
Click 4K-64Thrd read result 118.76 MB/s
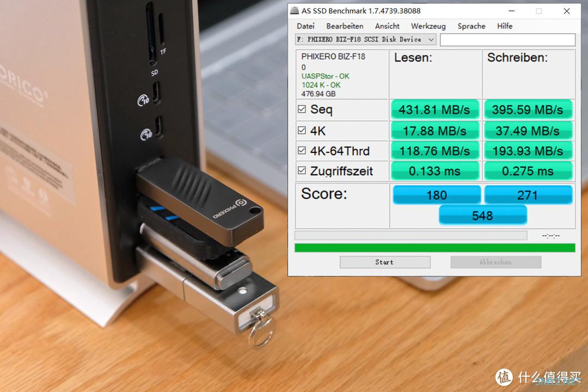434,151
